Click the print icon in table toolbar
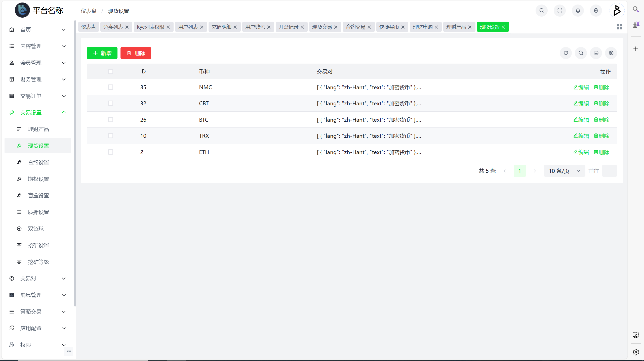The height and width of the screenshot is (361, 644). coord(596,53)
